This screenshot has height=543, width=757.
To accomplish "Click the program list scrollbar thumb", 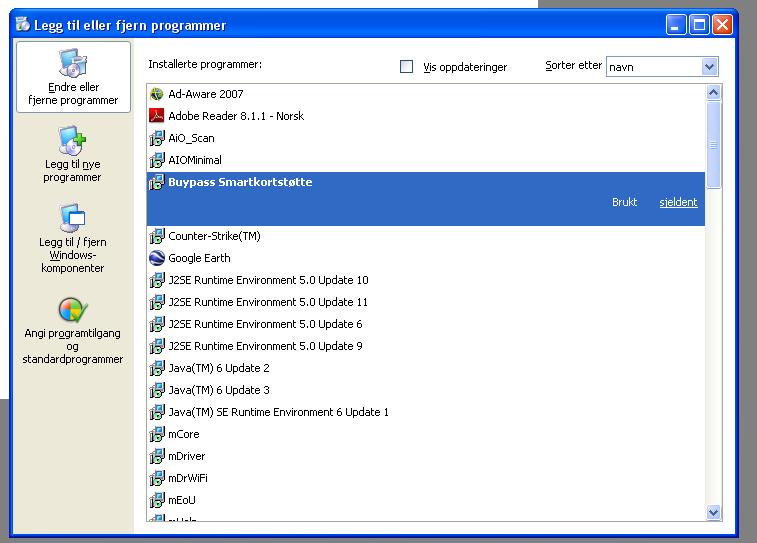I will coord(714,144).
